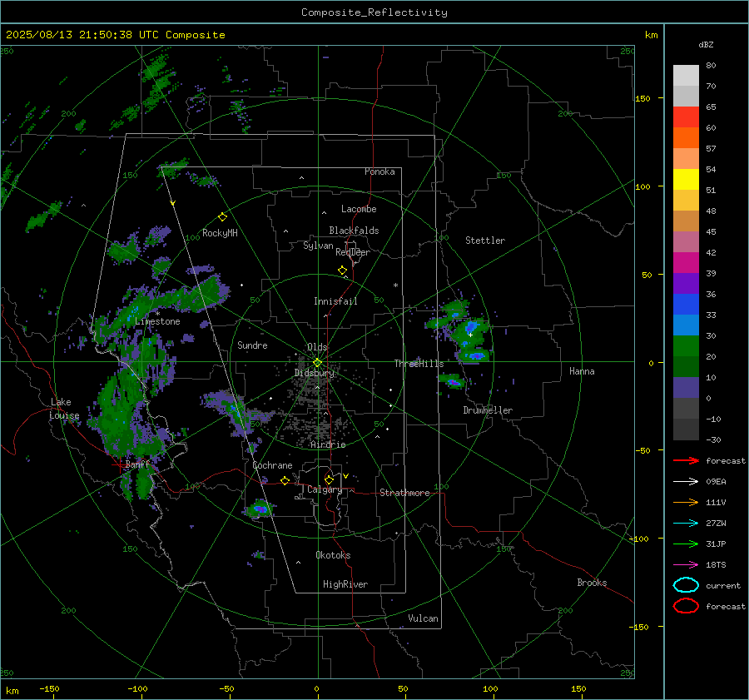749x700 pixels.
Task: Click the blue swatch between 36 and 33
Action: click(x=686, y=305)
